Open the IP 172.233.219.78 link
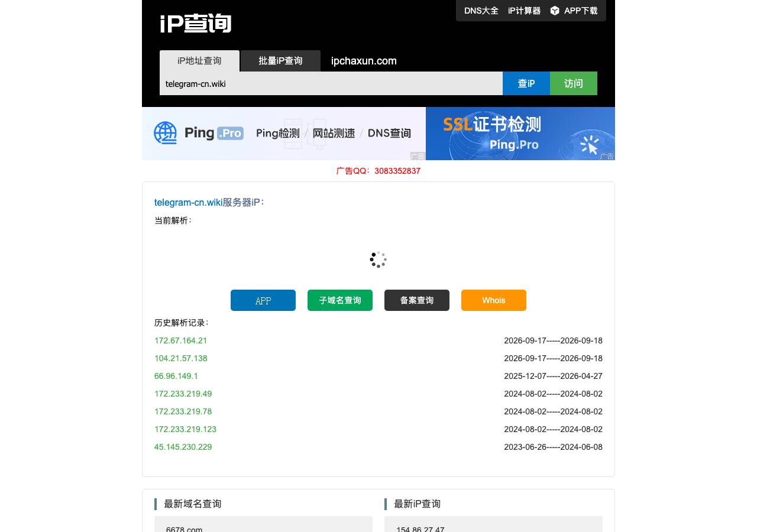Image resolution: width=757 pixels, height=532 pixels. coord(183,411)
